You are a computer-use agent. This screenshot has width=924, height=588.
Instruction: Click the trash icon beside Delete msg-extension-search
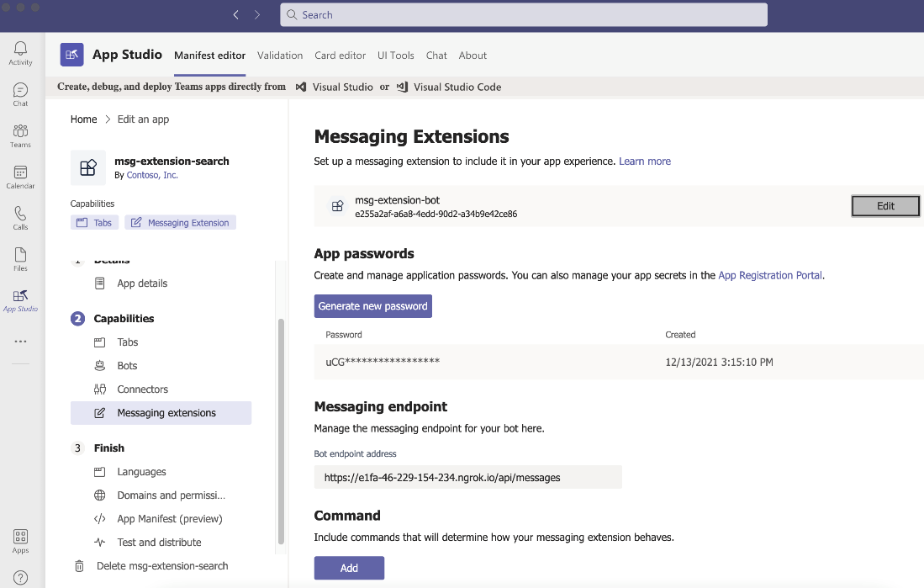tap(79, 566)
